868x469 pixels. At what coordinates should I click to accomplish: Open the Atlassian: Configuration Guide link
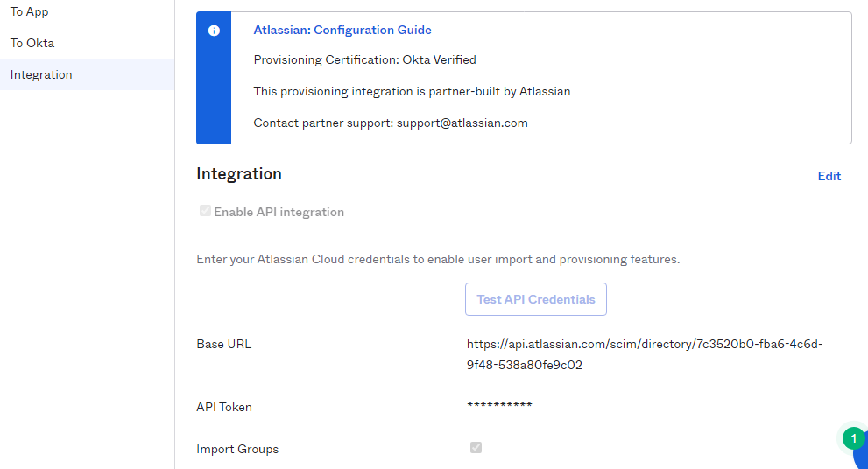(342, 30)
